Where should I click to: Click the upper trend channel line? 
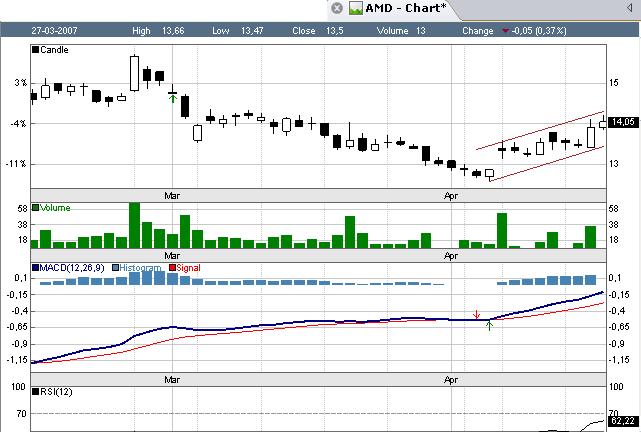coord(540,130)
